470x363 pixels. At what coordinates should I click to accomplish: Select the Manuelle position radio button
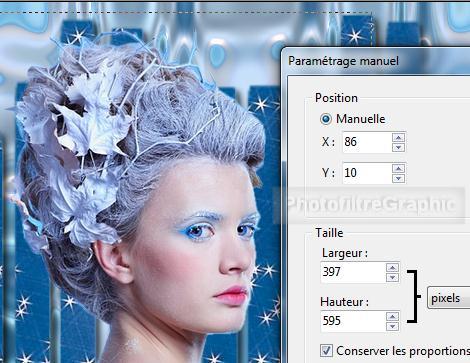click(326, 119)
